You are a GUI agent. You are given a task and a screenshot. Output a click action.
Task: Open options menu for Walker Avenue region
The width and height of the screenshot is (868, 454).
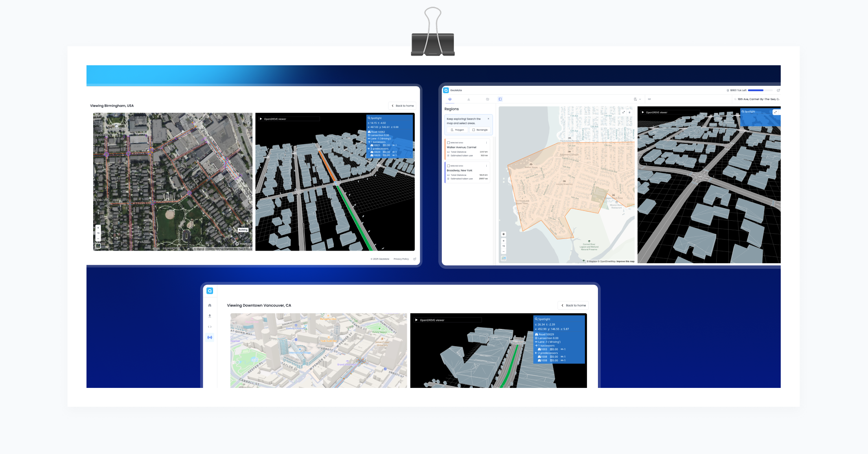click(x=486, y=143)
